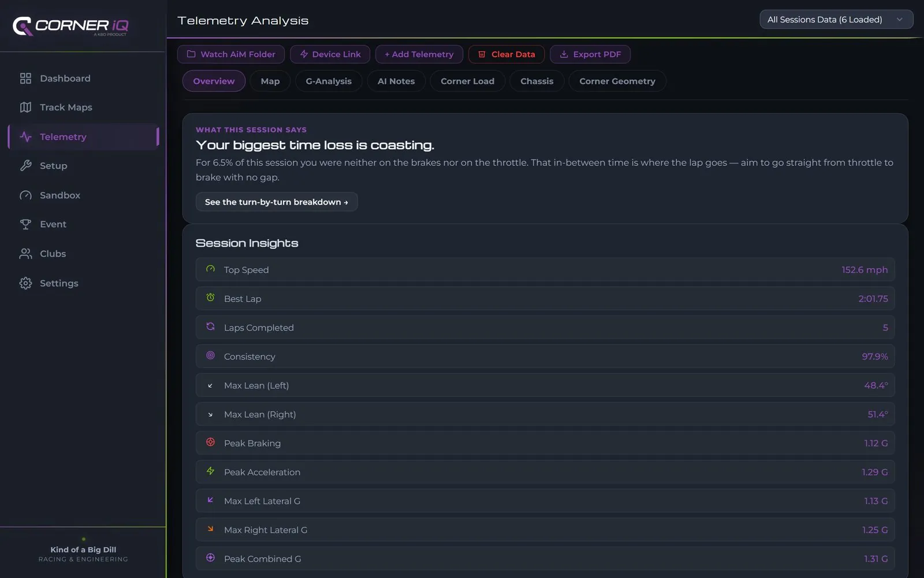The height and width of the screenshot is (578, 924).
Task: Open the All Sessions Data dropdown
Action: [x=836, y=20]
